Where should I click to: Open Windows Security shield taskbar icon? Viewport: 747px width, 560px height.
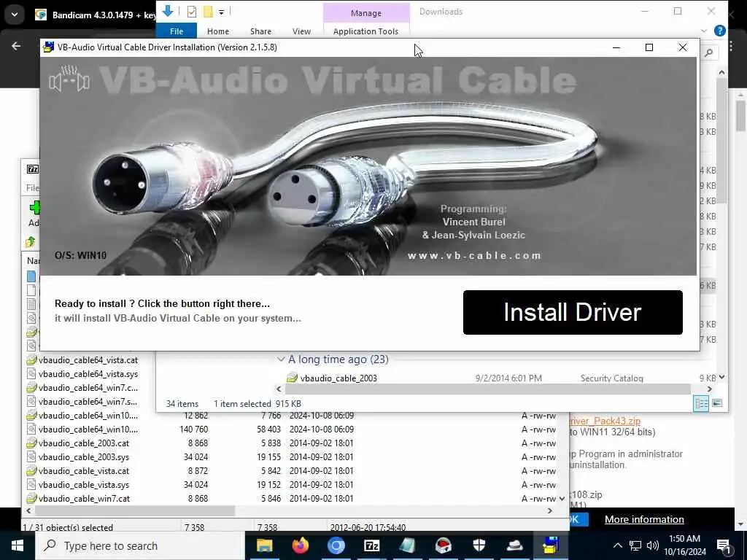tap(479, 545)
